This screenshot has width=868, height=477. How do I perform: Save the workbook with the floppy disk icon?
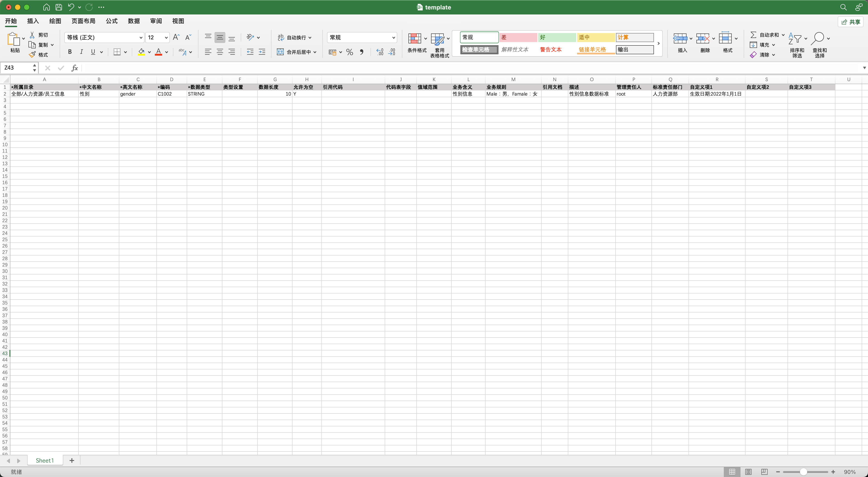[x=59, y=7]
